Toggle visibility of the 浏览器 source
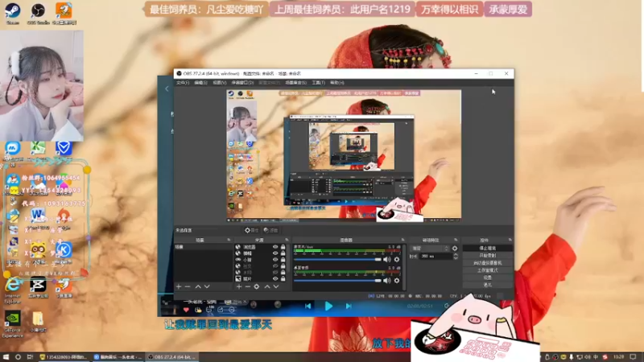Image resolution: width=644 pixels, height=362 pixels. (x=275, y=247)
